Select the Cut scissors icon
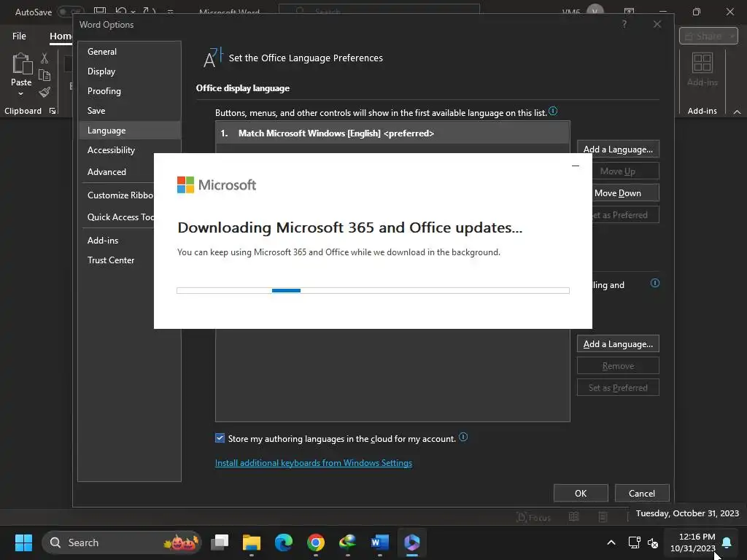The height and width of the screenshot is (560, 747). pos(44,58)
